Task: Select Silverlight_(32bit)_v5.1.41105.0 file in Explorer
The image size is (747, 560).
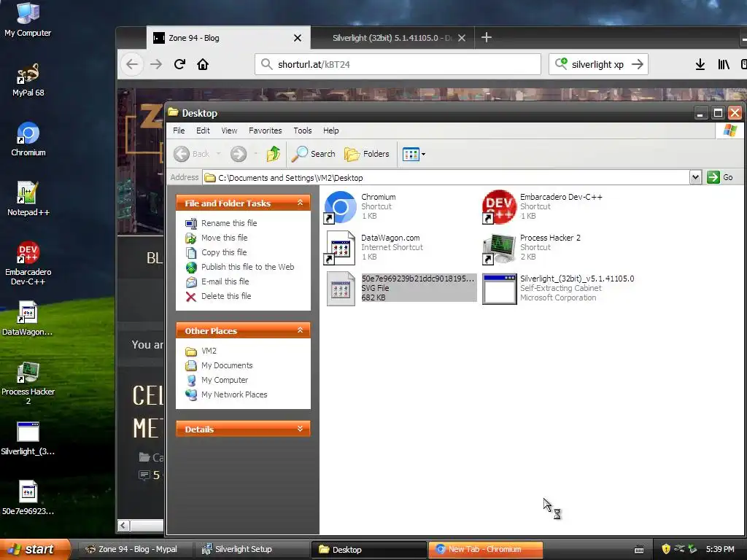Action: (x=559, y=288)
